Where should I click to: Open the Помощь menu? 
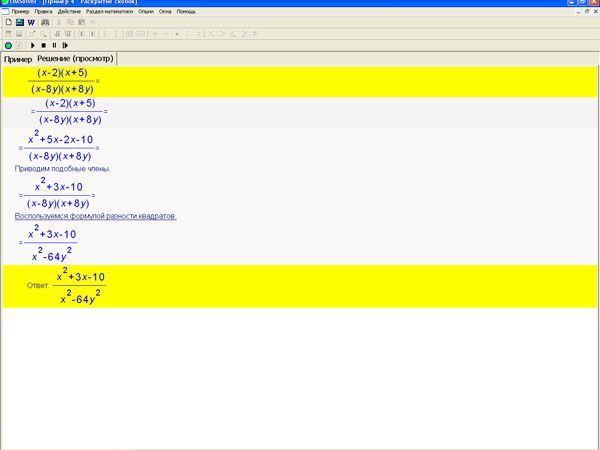pos(187,11)
